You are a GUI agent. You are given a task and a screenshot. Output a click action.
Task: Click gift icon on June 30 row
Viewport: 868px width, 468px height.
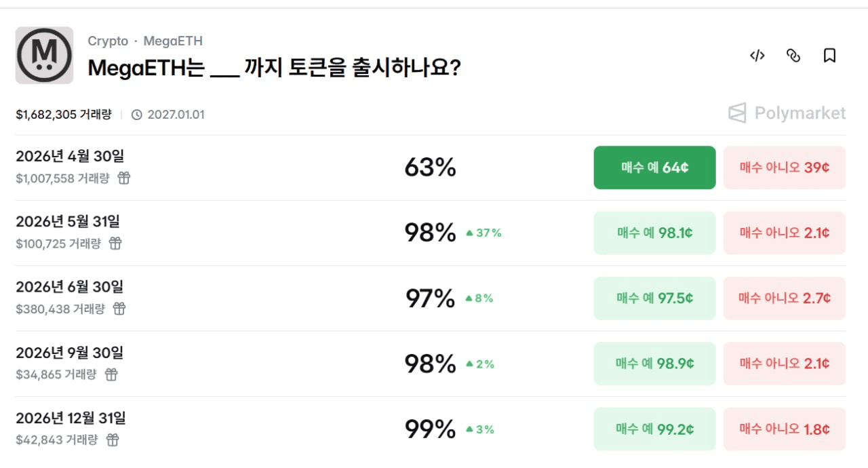click(119, 309)
